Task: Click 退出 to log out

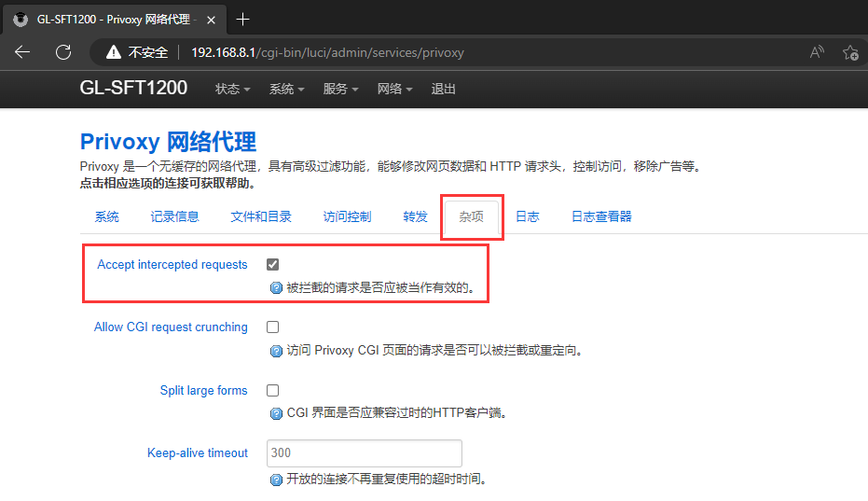Action: point(444,89)
